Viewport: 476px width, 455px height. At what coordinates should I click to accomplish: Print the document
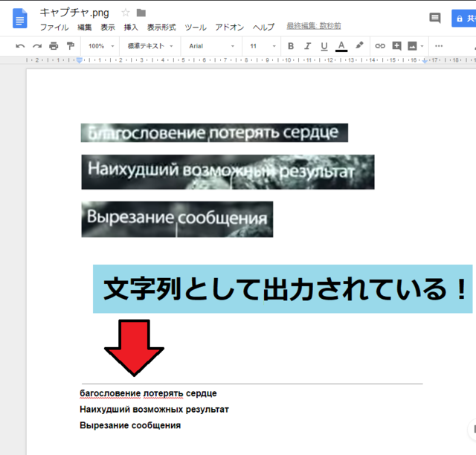[54, 46]
